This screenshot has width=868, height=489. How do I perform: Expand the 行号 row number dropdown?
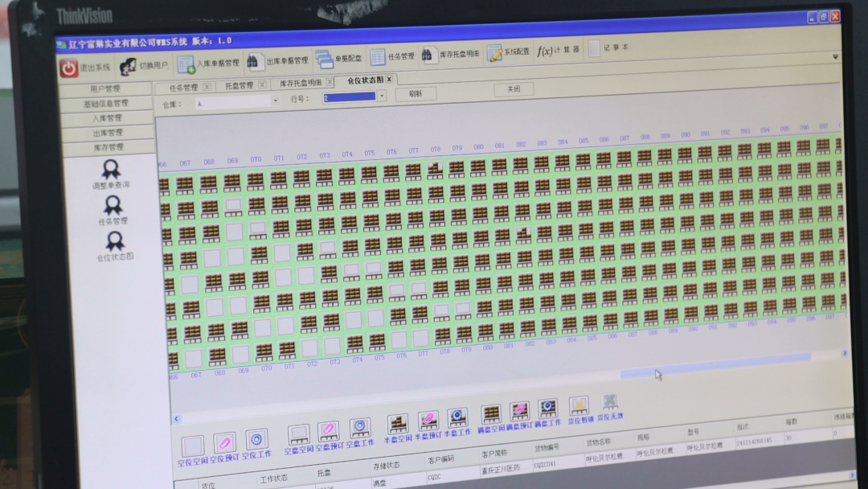(381, 96)
